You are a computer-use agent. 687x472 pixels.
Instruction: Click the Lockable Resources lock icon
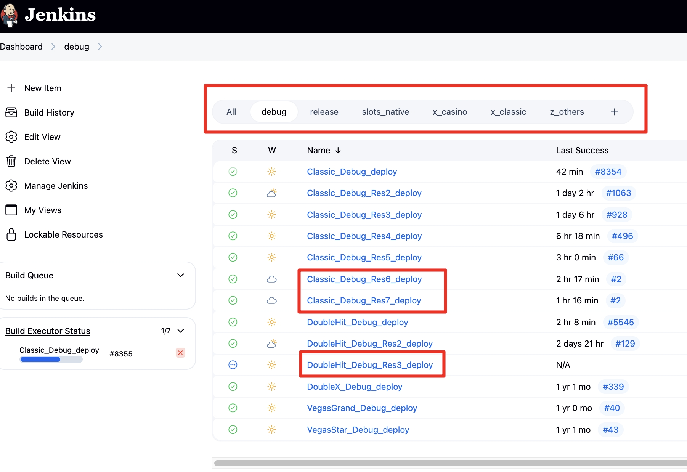12,235
